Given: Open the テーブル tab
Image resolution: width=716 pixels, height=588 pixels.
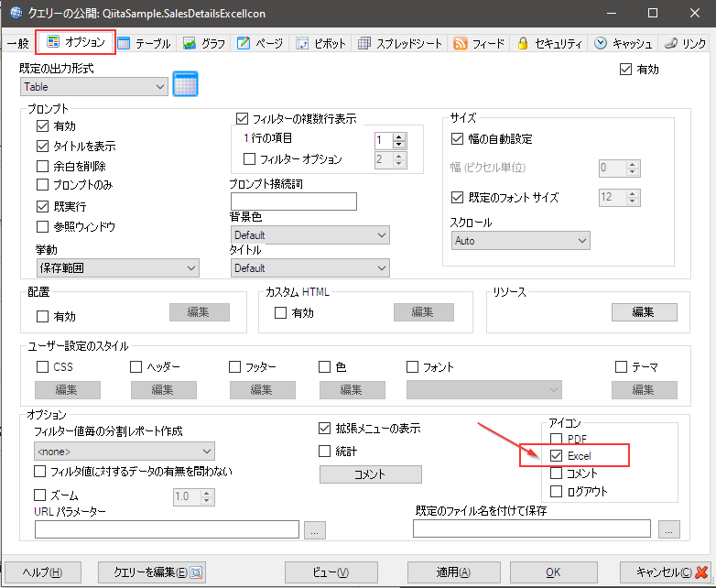Looking at the screenshot, I should click(145, 43).
